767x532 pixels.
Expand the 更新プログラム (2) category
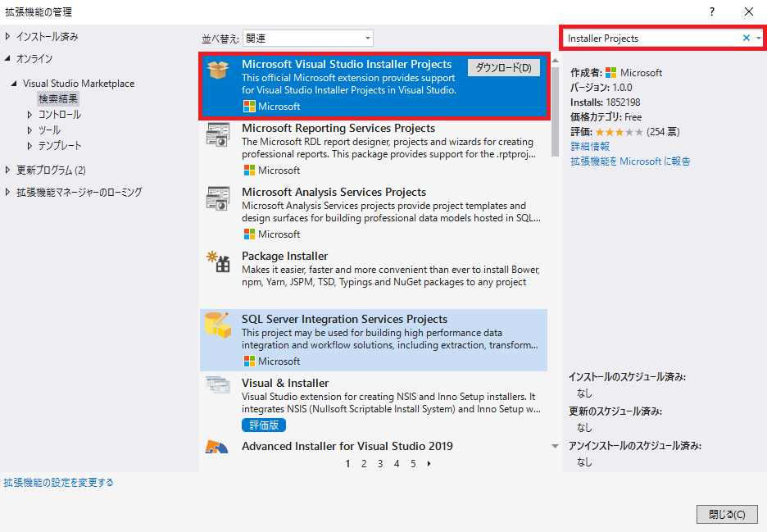coord(7,170)
